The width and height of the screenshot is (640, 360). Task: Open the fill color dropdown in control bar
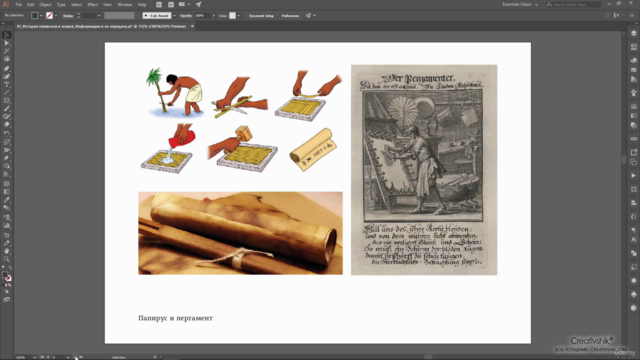(41, 16)
